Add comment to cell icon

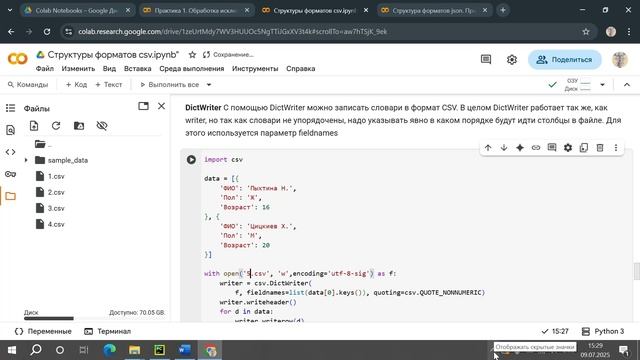pyautogui.click(x=552, y=147)
